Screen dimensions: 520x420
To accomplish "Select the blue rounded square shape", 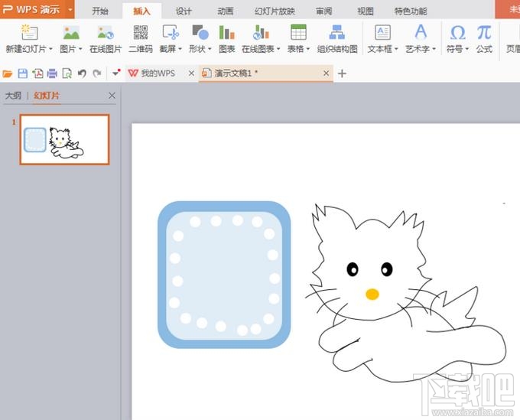I will click(x=224, y=275).
